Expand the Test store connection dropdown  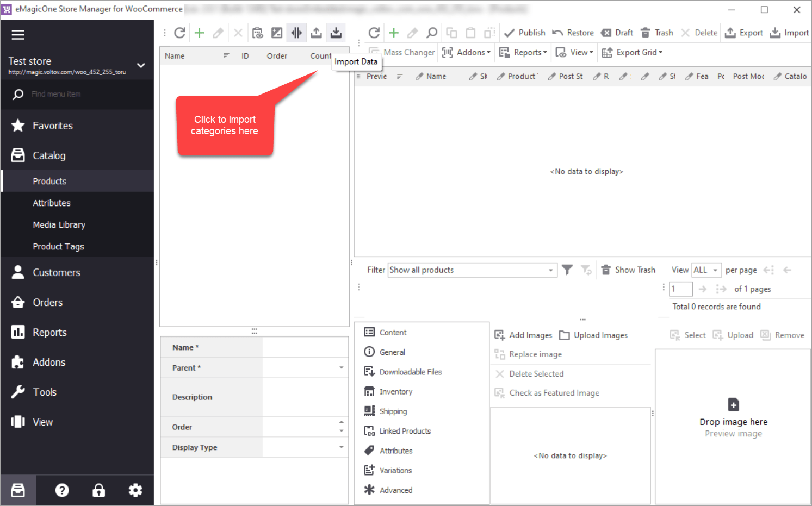(141, 65)
